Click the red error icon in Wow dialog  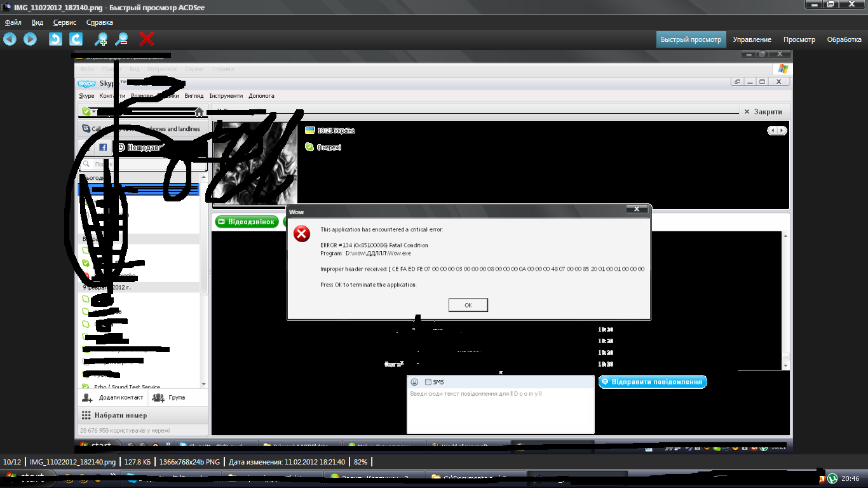click(x=302, y=234)
